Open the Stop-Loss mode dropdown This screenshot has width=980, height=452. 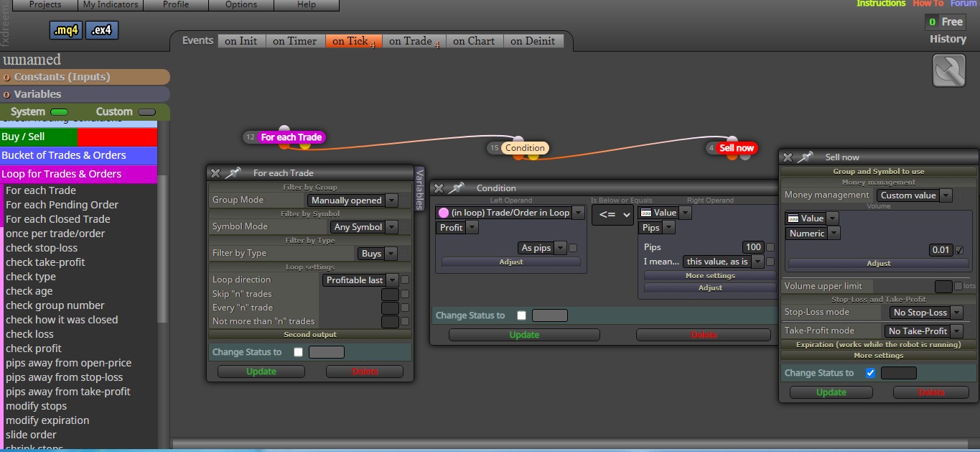pos(922,313)
